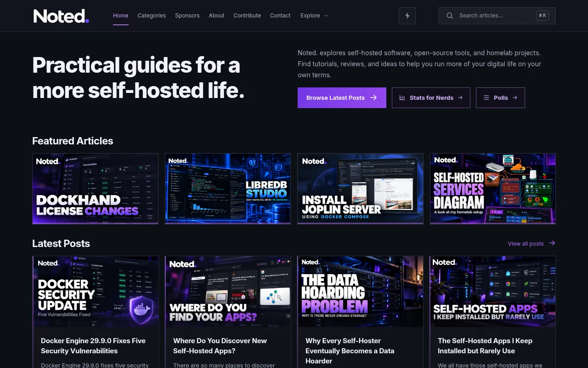This screenshot has height=368, width=588.
Task: Open the Contact nav link
Action: click(x=280, y=16)
